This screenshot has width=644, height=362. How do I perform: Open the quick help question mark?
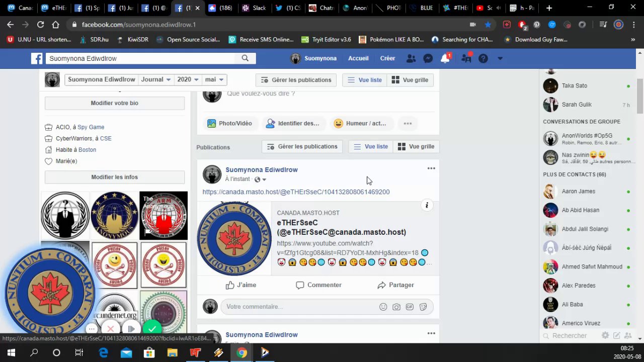pos(483,58)
